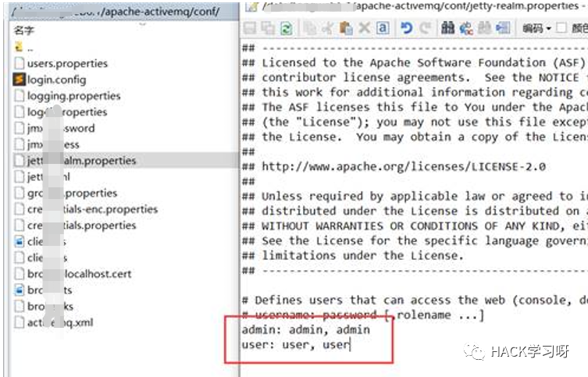Place cursor on 'user: user, user' line
This screenshot has height=377, width=588.
296,344
